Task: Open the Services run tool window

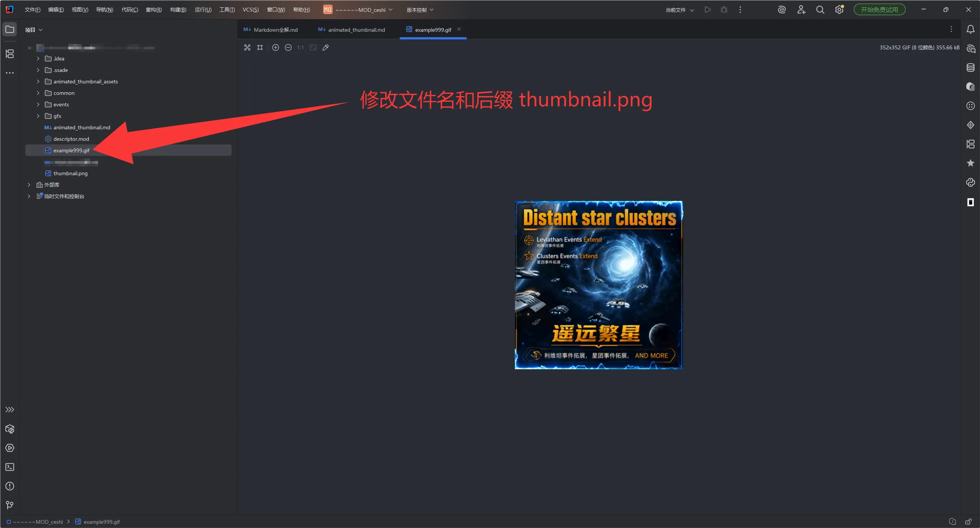Action: (10, 448)
